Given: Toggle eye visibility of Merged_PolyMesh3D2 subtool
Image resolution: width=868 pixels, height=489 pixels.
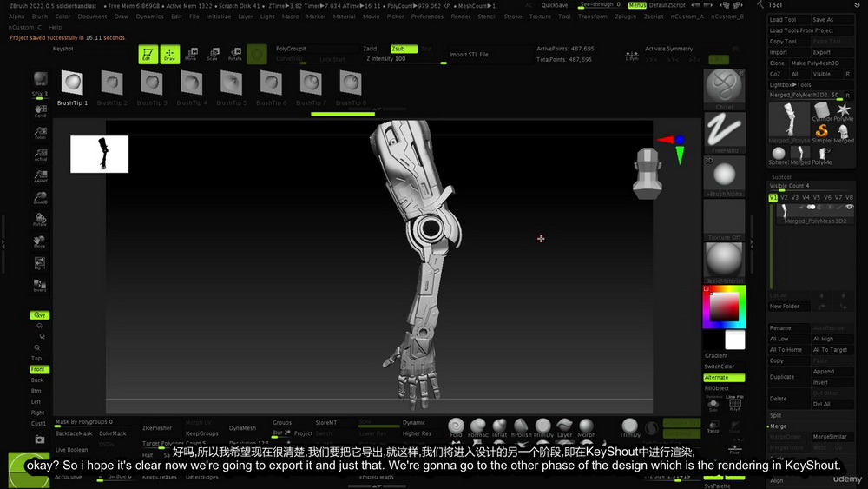Looking at the screenshot, I should (x=849, y=207).
